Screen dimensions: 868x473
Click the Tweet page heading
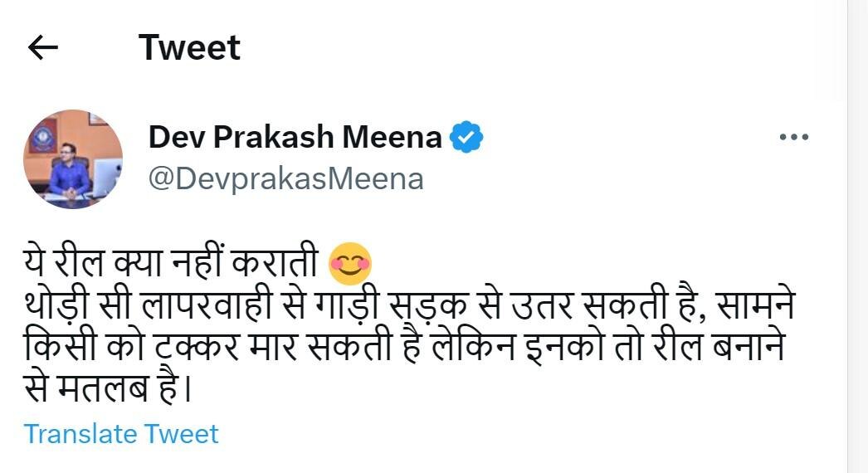pos(189,48)
